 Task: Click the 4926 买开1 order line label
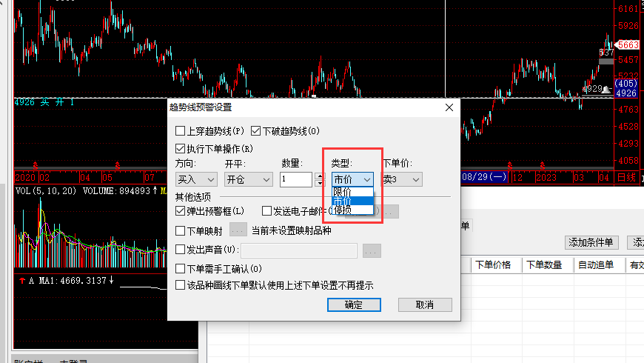point(44,102)
